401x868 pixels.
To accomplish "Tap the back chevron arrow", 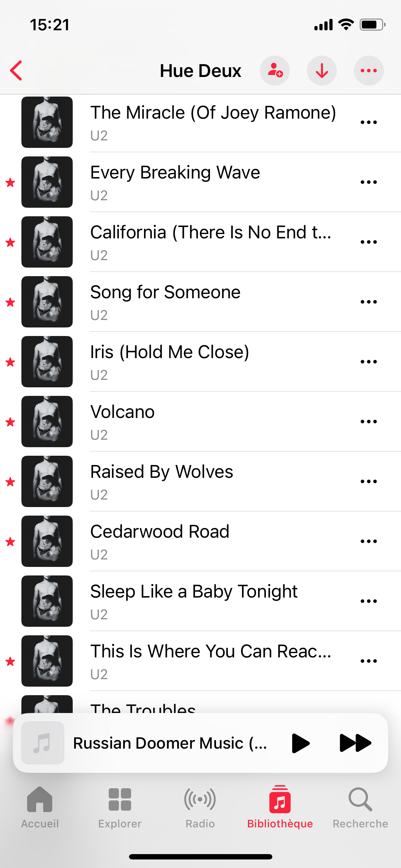I will coord(16,71).
